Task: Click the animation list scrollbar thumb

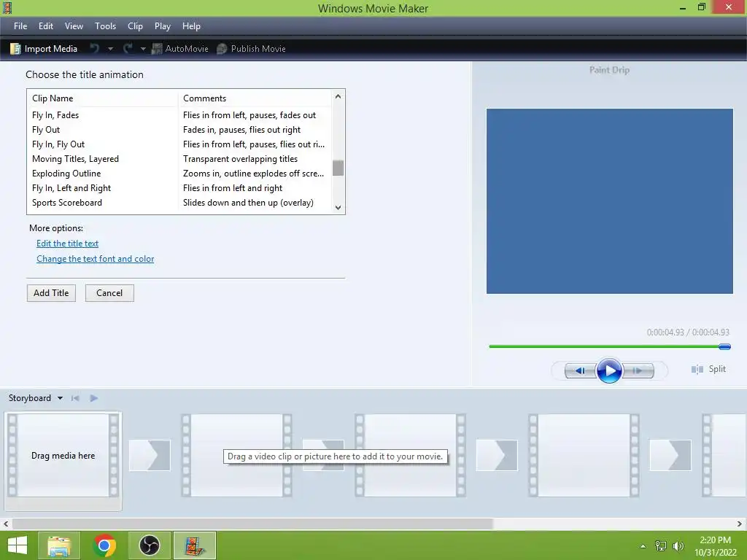Action: [338, 168]
